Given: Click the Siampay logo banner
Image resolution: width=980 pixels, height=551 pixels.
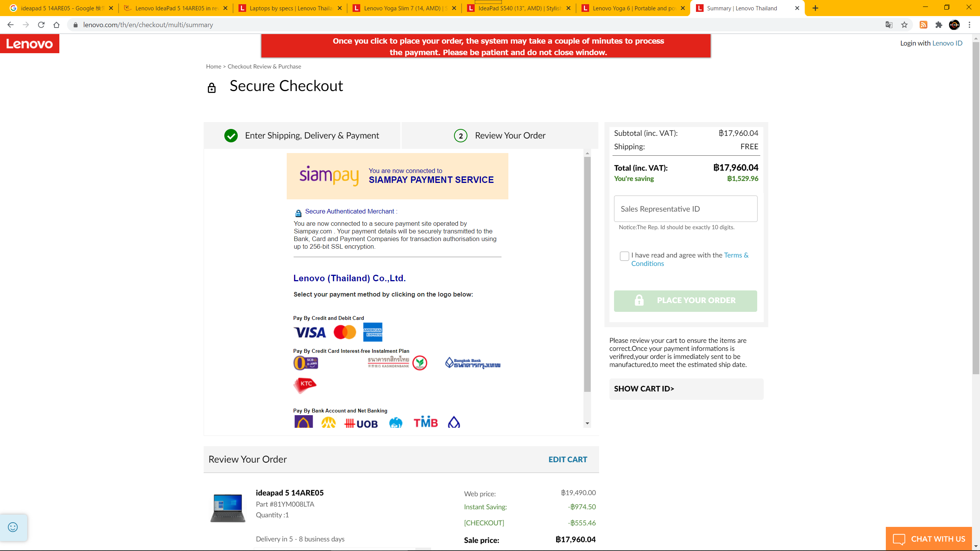Looking at the screenshot, I should click(397, 176).
